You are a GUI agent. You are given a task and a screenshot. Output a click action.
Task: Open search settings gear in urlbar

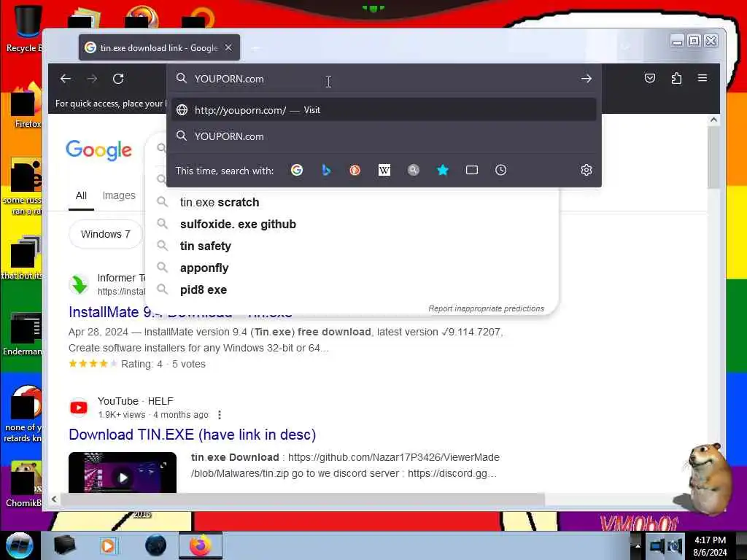[587, 170]
